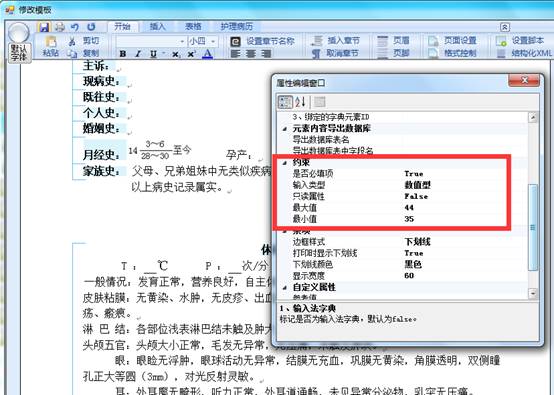Undo the last action
Screen dimensions: 554x395
click(x=75, y=27)
